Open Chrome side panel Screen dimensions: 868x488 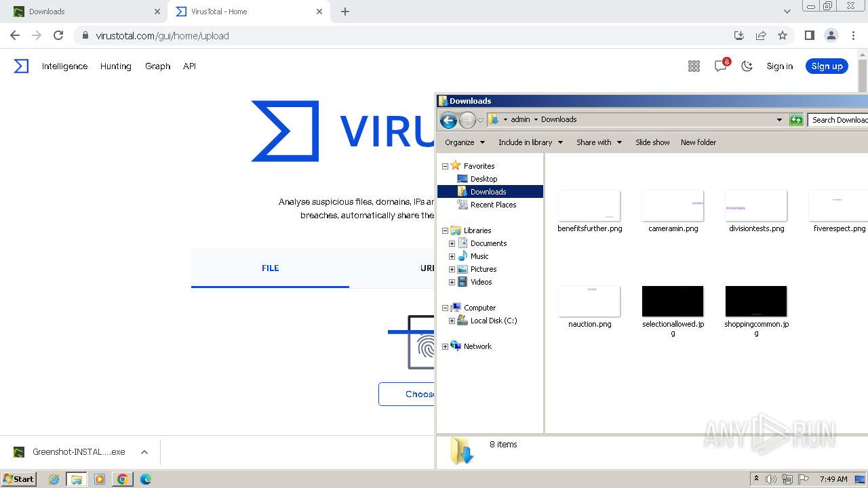(x=809, y=35)
